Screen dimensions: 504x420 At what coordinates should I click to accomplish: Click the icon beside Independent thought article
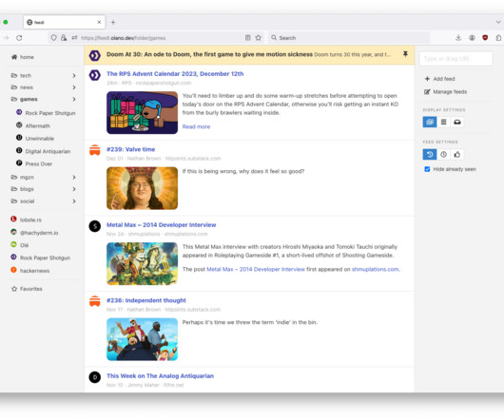click(x=95, y=301)
